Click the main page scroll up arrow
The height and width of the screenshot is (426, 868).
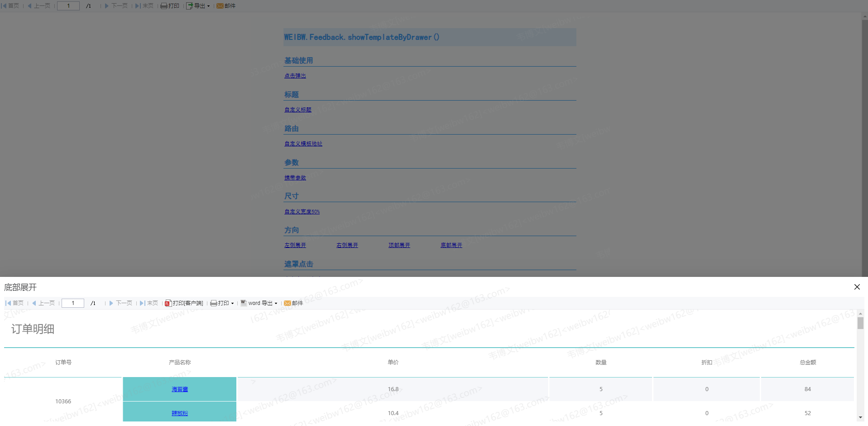(865, 16)
